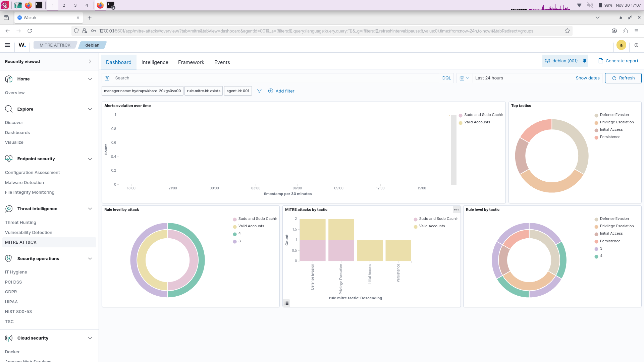Click the Generate report link
Viewport: 644px width, 362px height.
[619, 61]
